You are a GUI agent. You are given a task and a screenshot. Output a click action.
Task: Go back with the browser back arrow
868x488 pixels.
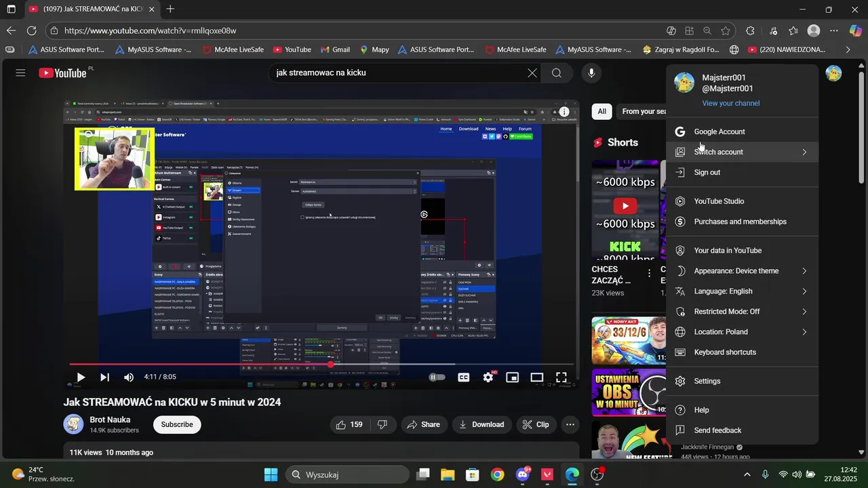(x=11, y=30)
